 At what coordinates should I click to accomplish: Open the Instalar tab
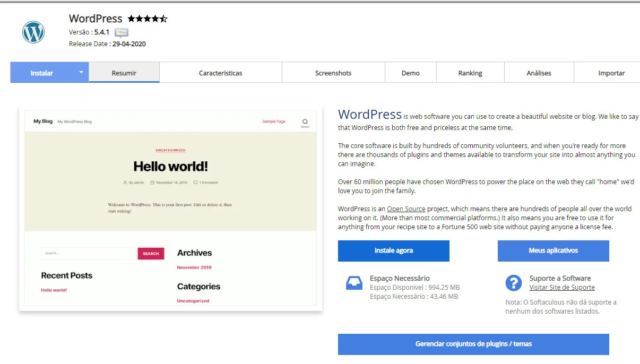click(42, 73)
